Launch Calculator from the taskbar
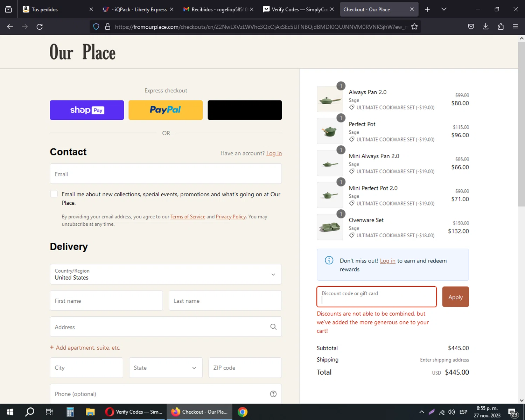The image size is (525, 420). (x=70, y=412)
